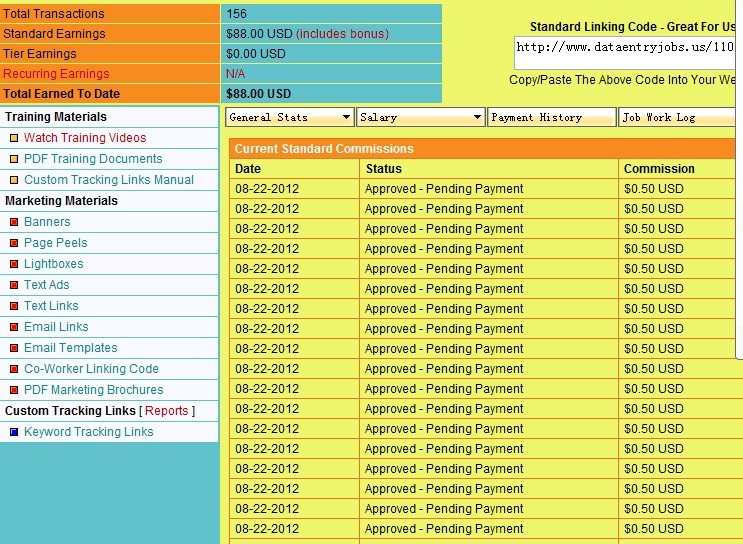Open the Payment History tab
This screenshot has height=544, width=743.
coord(551,117)
